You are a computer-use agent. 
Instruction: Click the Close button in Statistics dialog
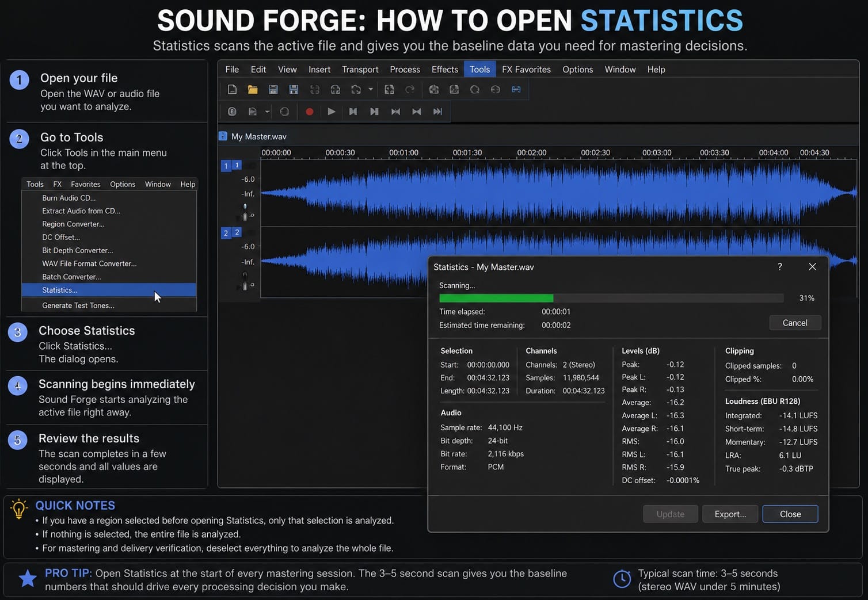tap(790, 514)
